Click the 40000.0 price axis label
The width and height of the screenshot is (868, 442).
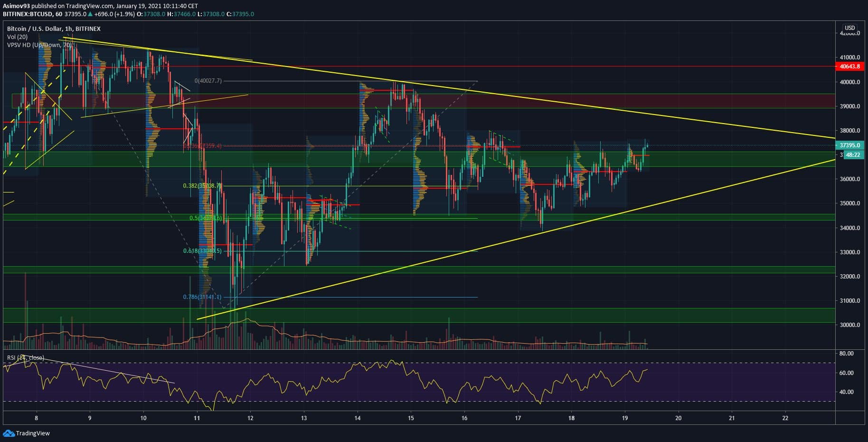[850, 82]
